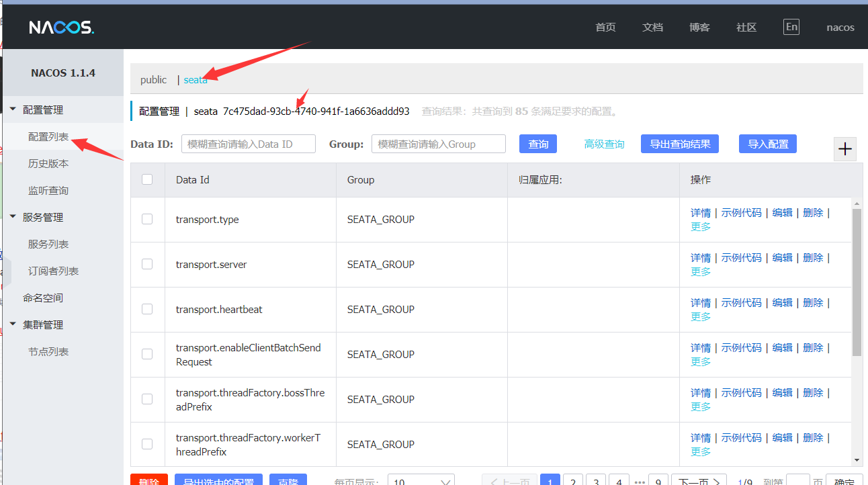The width and height of the screenshot is (868, 485).
Task: Click the table's vertical scrollbar thumb
Action: click(x=857, y=281)
